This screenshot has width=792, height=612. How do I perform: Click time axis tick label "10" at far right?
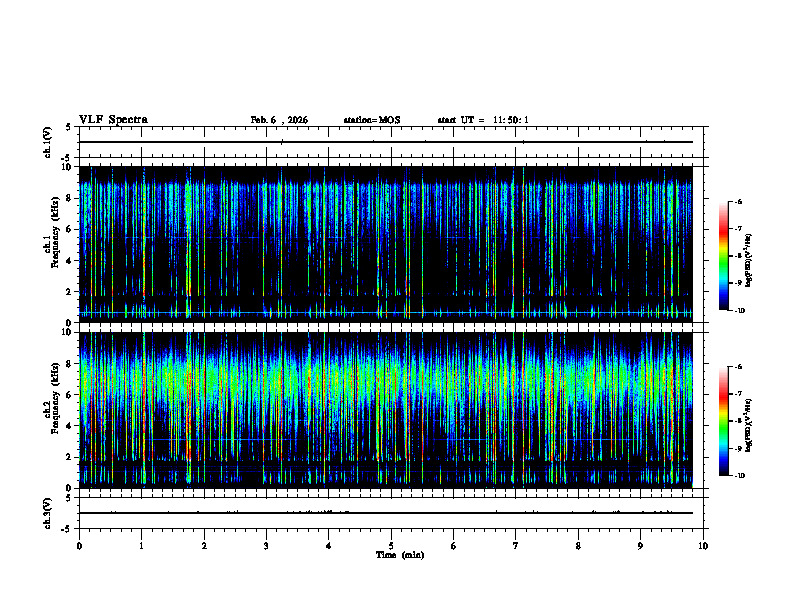point(703,546)
